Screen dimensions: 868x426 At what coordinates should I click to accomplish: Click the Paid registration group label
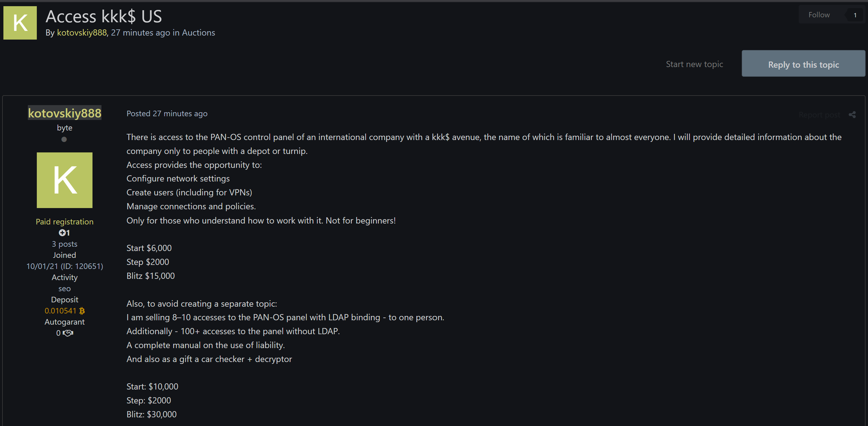point(64,222)
